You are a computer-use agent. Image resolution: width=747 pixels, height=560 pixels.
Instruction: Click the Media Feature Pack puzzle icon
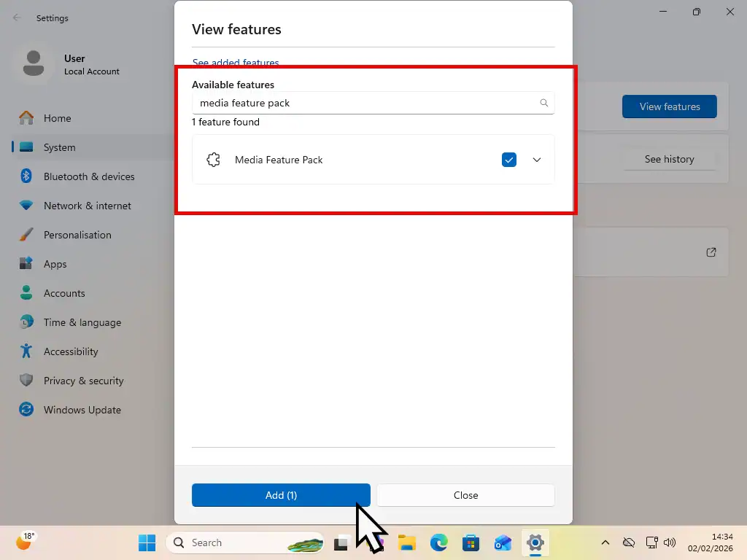(214, 159)
